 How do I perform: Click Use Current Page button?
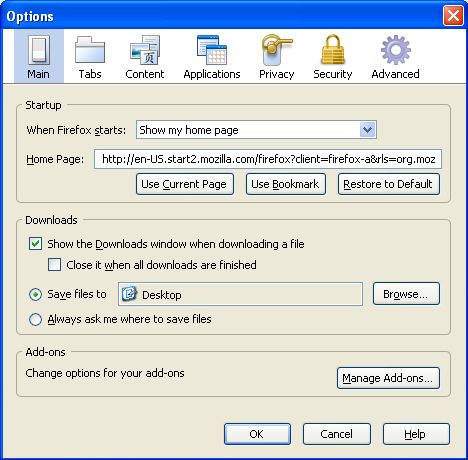[x=185, y=184]
